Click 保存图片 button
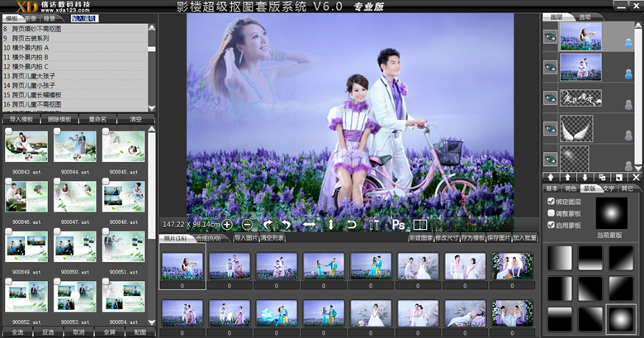This screenshot has width=644, height=338. [x=499, y=238]
